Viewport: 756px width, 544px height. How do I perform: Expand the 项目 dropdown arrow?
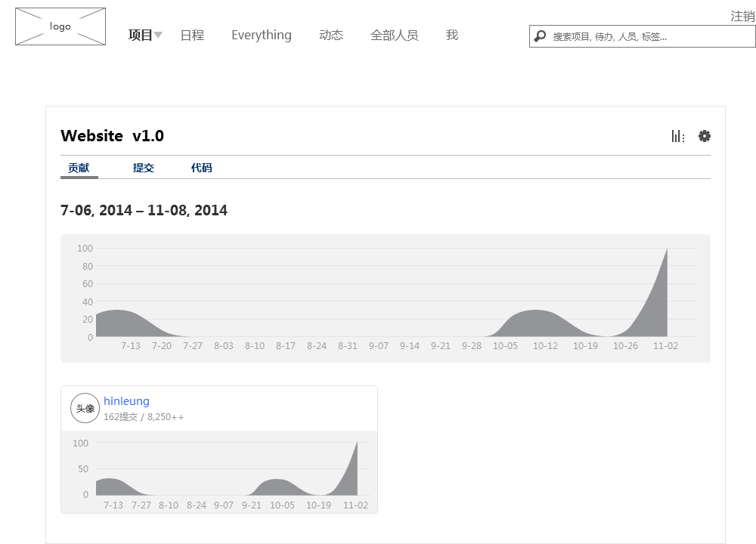(158, 36)
